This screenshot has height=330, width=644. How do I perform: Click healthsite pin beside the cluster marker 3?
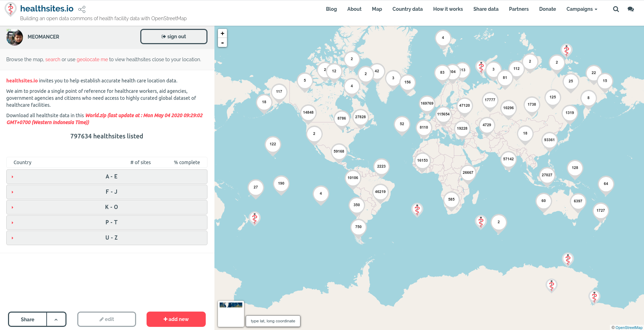[481, 67]
